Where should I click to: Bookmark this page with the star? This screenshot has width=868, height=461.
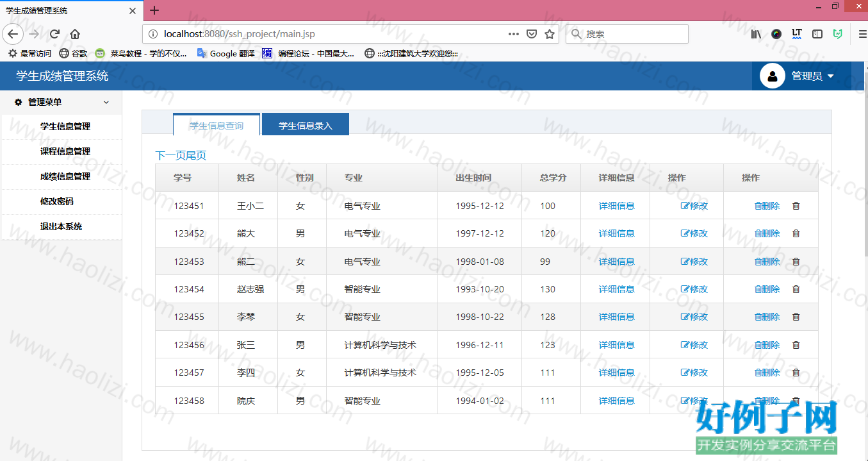(549, 34)
